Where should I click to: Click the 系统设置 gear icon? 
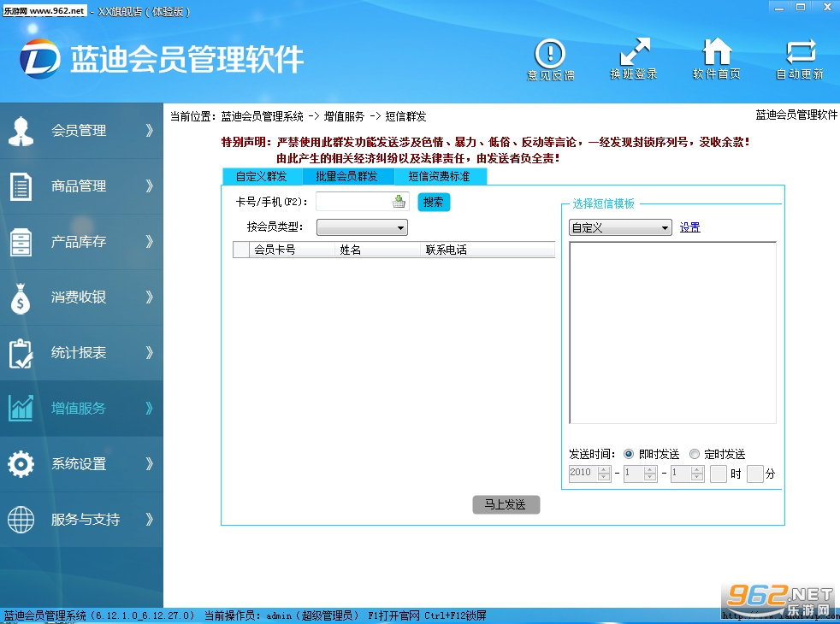[21, 464]
